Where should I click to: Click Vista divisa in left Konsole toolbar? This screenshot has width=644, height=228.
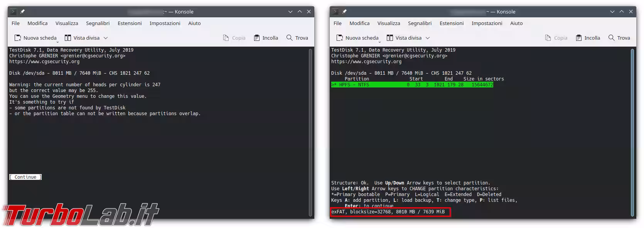pyautogui.click(x=82, y=38)
